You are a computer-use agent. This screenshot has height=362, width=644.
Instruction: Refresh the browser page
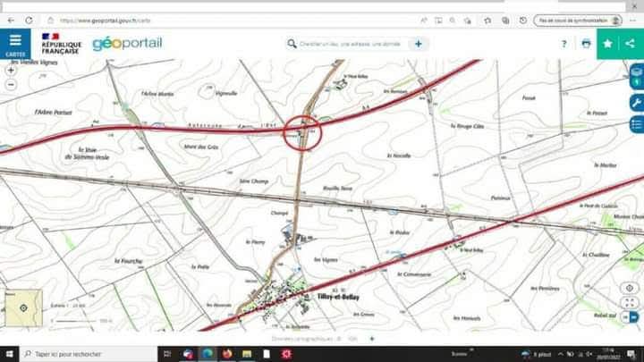pyautogui.click(x=29, y=20)
